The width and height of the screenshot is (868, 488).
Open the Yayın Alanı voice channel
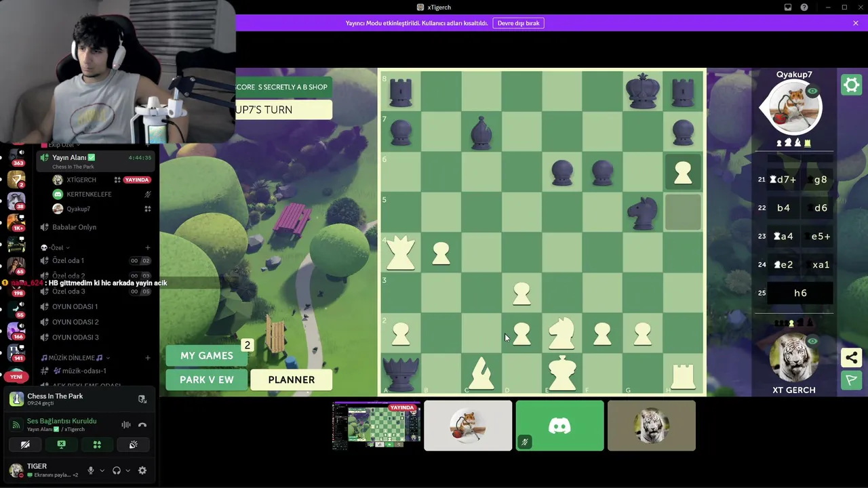[x=96, y=161]
